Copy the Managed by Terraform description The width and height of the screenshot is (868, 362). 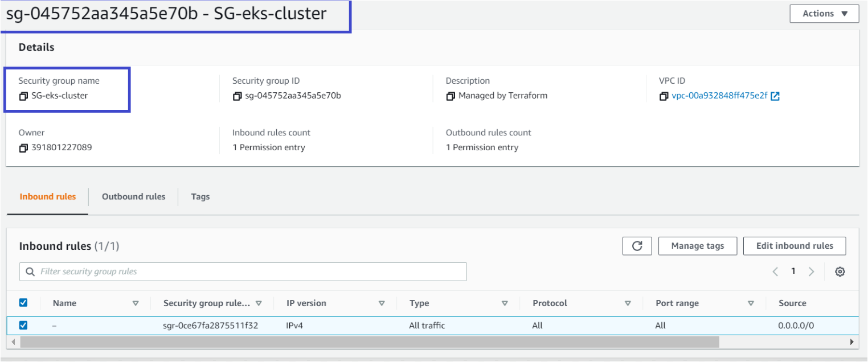pos(451,96)
